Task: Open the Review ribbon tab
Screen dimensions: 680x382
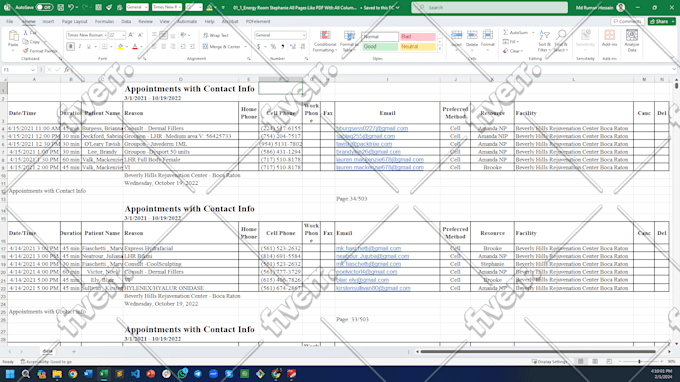Action: click(145, 21)
